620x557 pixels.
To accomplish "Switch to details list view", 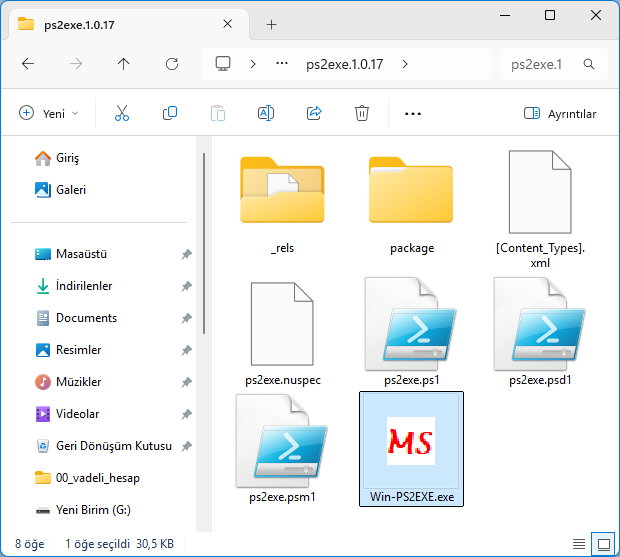I will click(579, 544).
